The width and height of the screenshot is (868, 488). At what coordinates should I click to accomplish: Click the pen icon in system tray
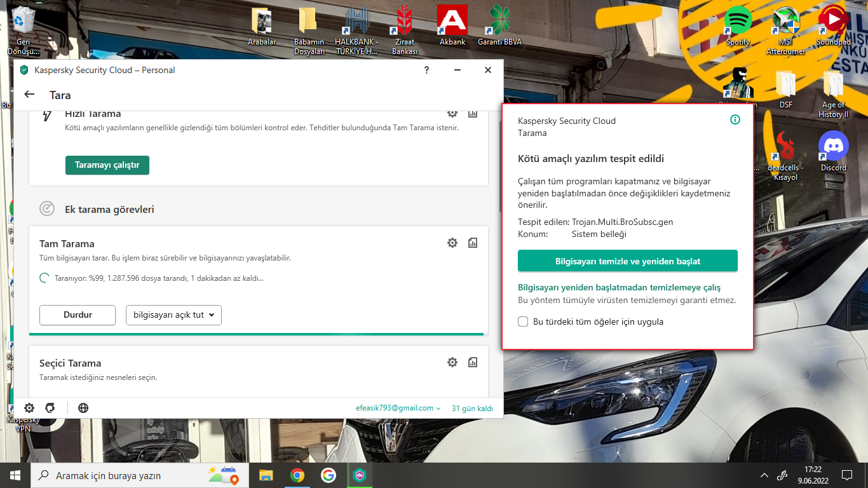(x=783, y=475)
